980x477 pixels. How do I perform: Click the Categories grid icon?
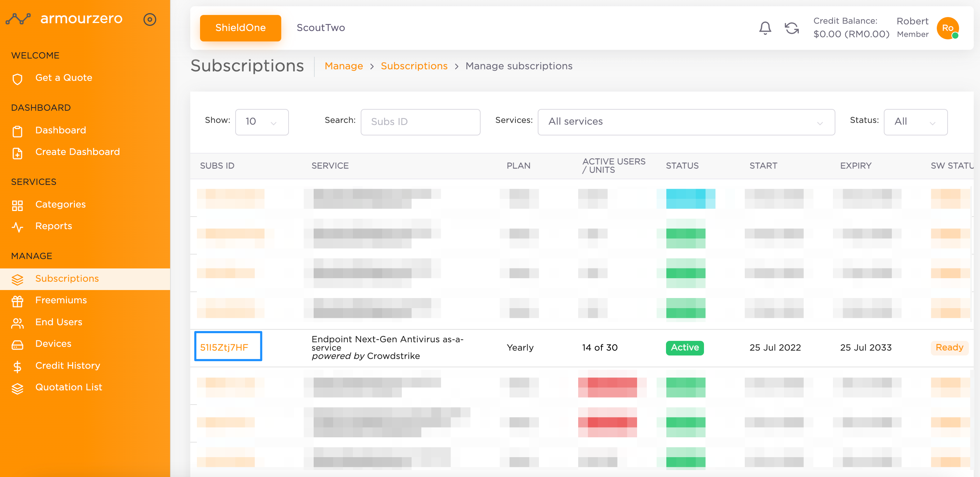[x=17, y=205]
